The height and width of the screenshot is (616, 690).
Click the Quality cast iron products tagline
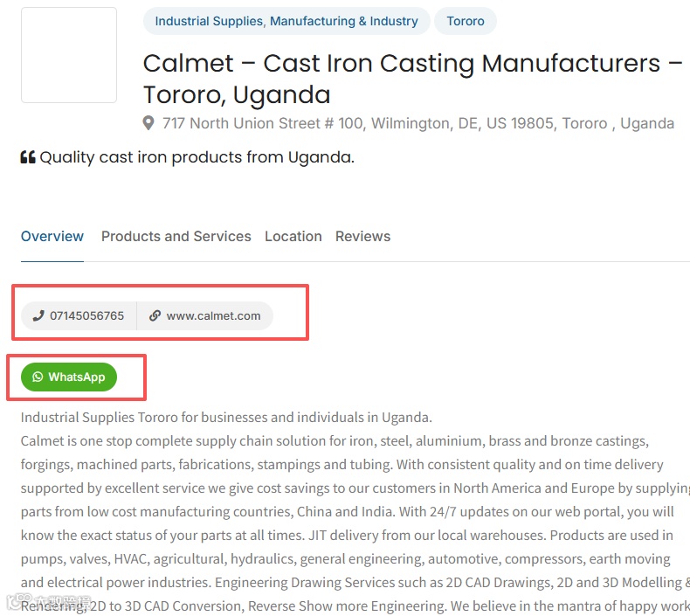(x=197, y=157)
